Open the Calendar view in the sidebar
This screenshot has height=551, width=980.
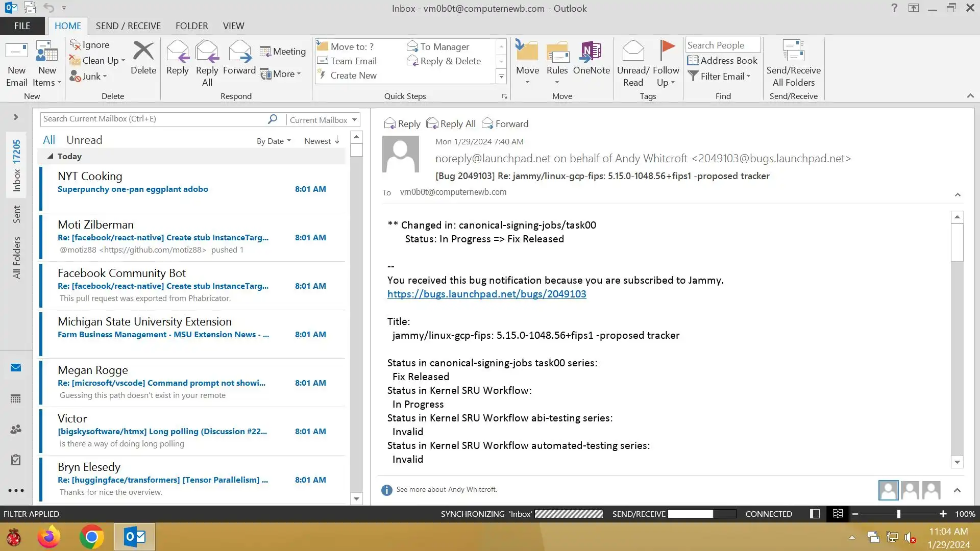pyautogui.click(x=16, y=398)
